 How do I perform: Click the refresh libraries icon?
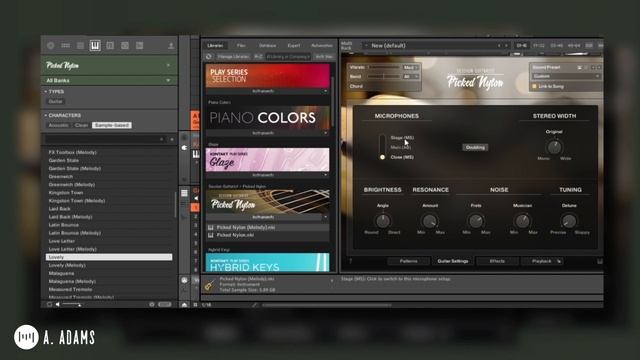(x=209, y=57)
